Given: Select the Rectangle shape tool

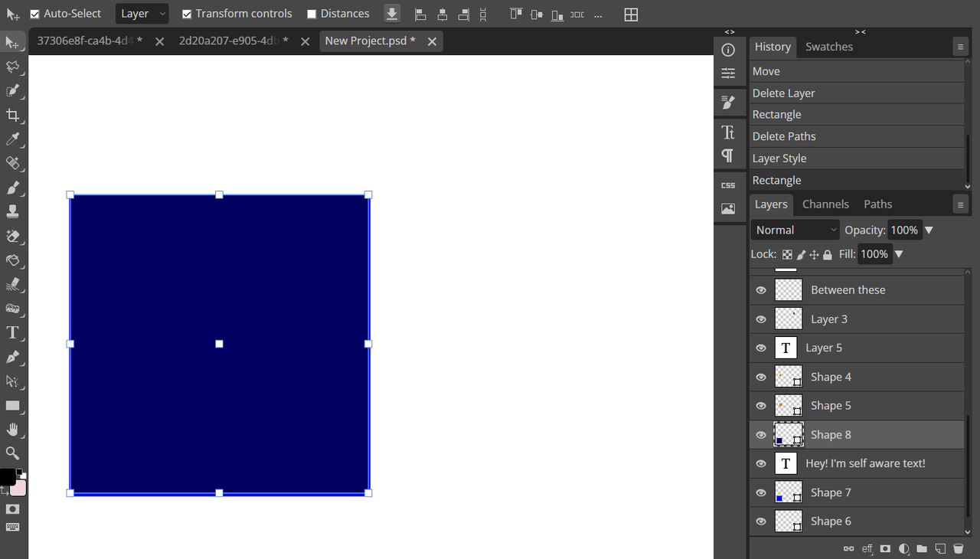Looking at the screenshot, I should pos(12,405).
